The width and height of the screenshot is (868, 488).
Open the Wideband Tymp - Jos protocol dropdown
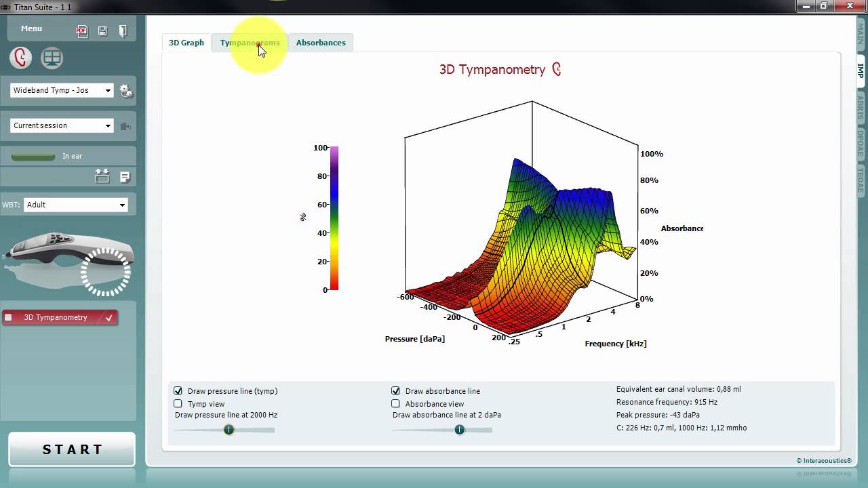[x=62, y=90]
